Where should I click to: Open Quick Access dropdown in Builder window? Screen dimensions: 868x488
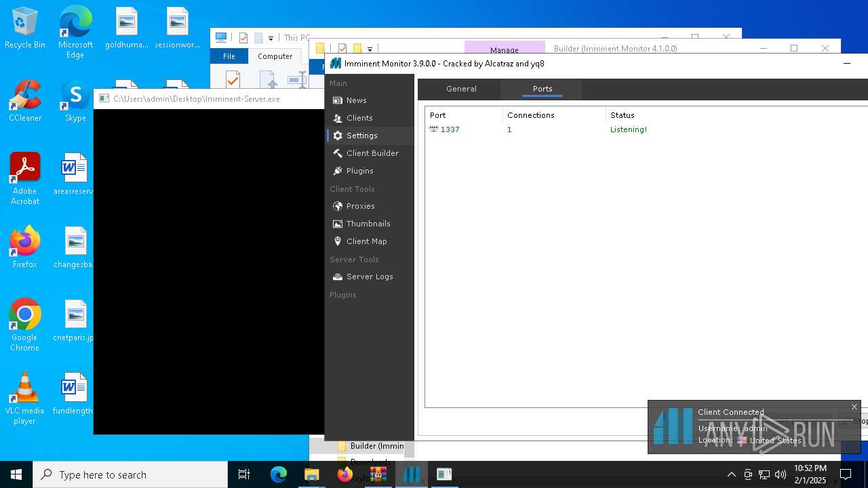tap(370, 49)
